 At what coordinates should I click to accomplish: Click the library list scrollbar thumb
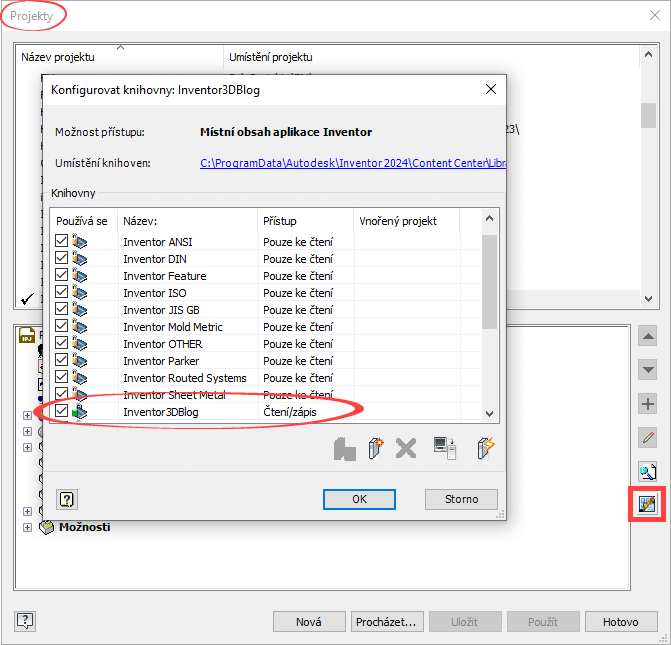coord(490,282)
